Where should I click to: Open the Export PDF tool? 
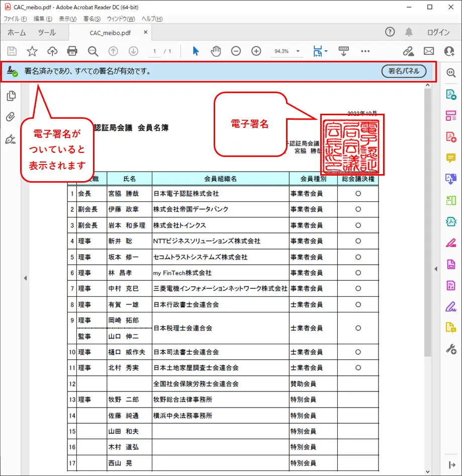[451, 94]
